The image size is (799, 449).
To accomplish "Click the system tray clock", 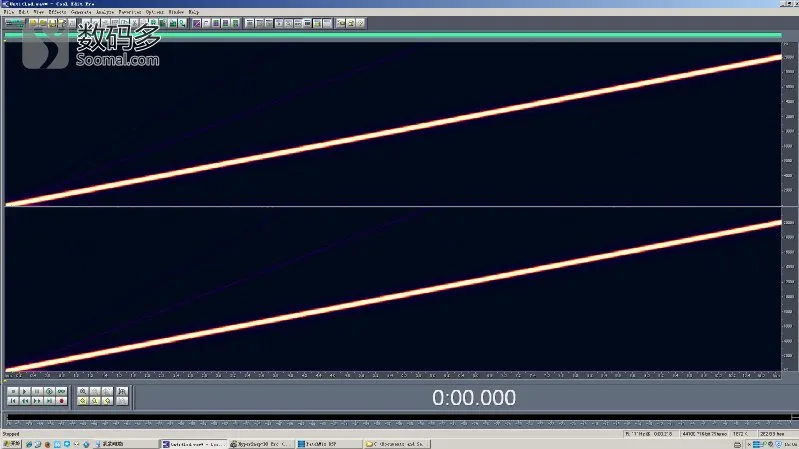I will tap(791, 444).
